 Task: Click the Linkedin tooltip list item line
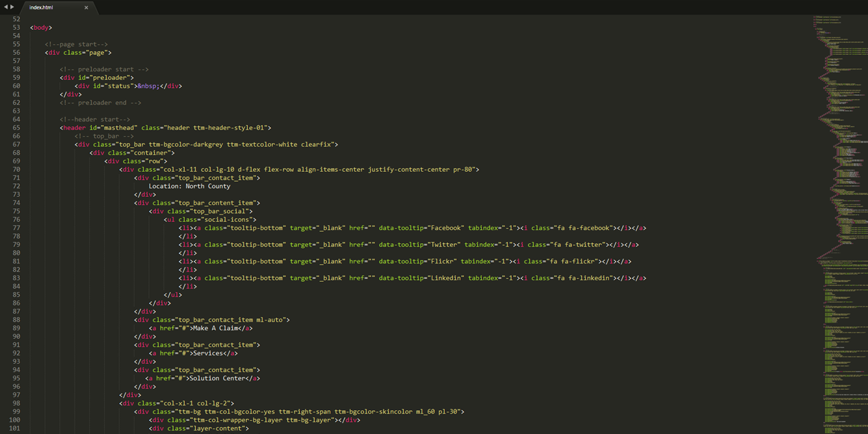[x=412, y=279]
